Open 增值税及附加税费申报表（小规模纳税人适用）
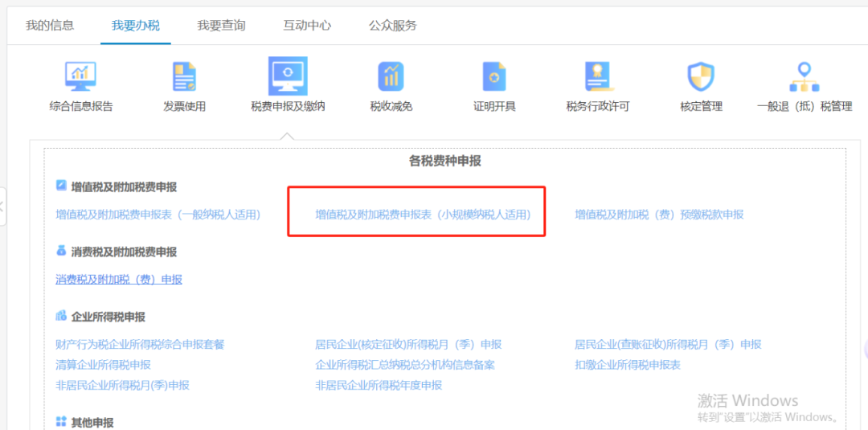Image resolution: width=868 pixels, height=430 pixels. click(x=423, y=215)
